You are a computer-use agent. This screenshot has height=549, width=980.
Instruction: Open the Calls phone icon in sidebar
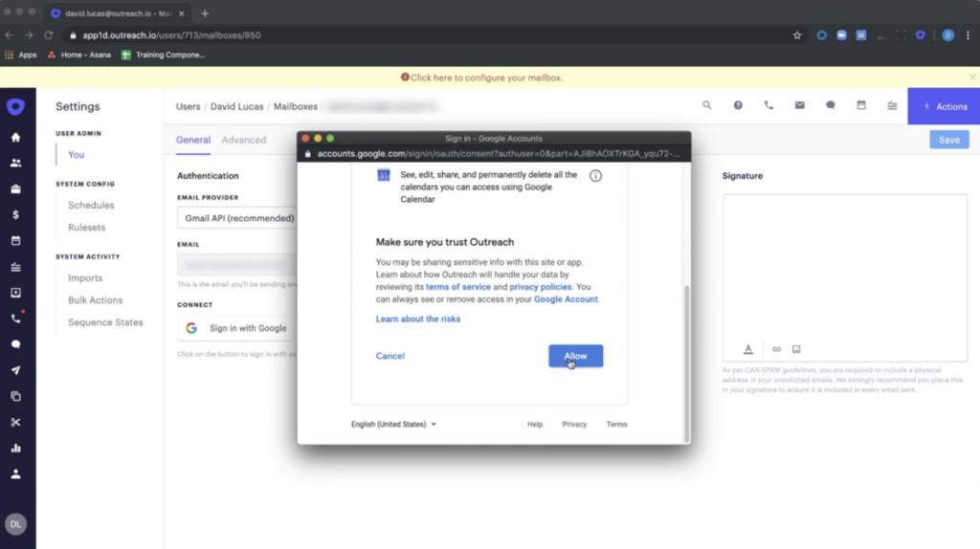[x=15, y=318]
